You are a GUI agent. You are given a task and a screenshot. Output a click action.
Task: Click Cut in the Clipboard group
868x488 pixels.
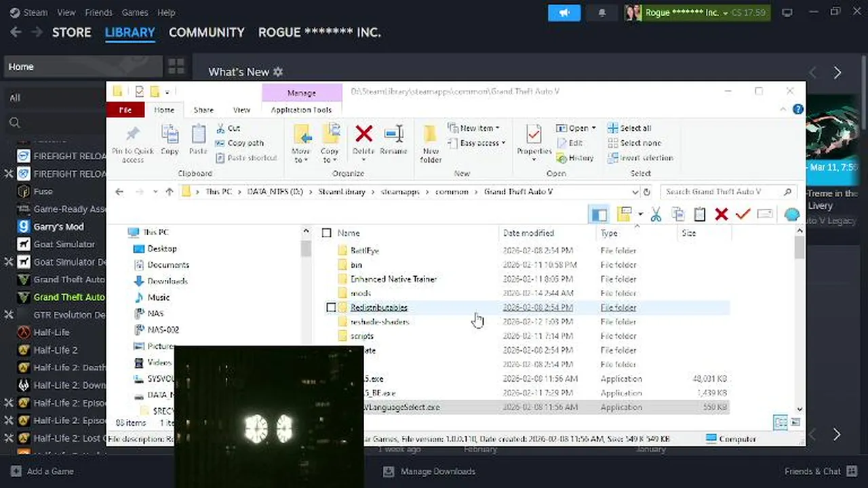pos(228,128)
